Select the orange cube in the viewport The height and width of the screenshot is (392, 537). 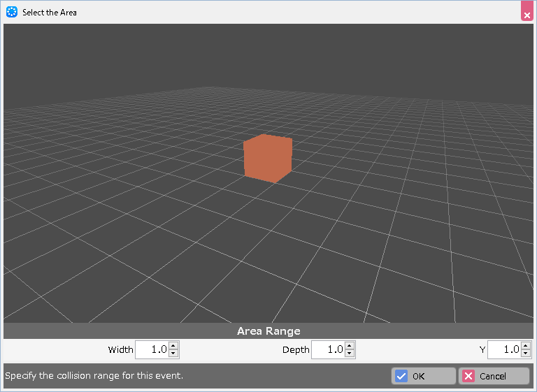[267, 159]
